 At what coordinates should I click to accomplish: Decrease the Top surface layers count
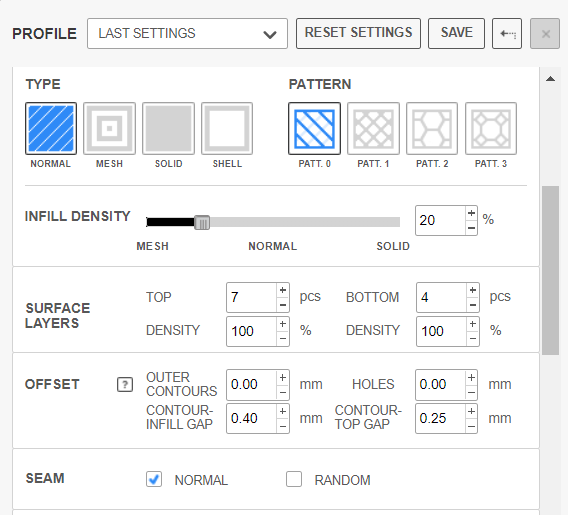(283, 305)
